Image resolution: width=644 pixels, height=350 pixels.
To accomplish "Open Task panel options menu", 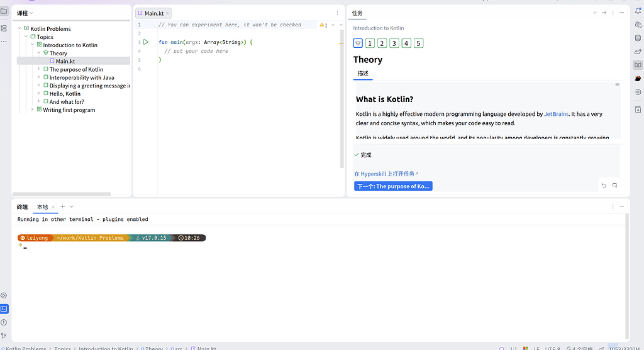I will point(613,13).
